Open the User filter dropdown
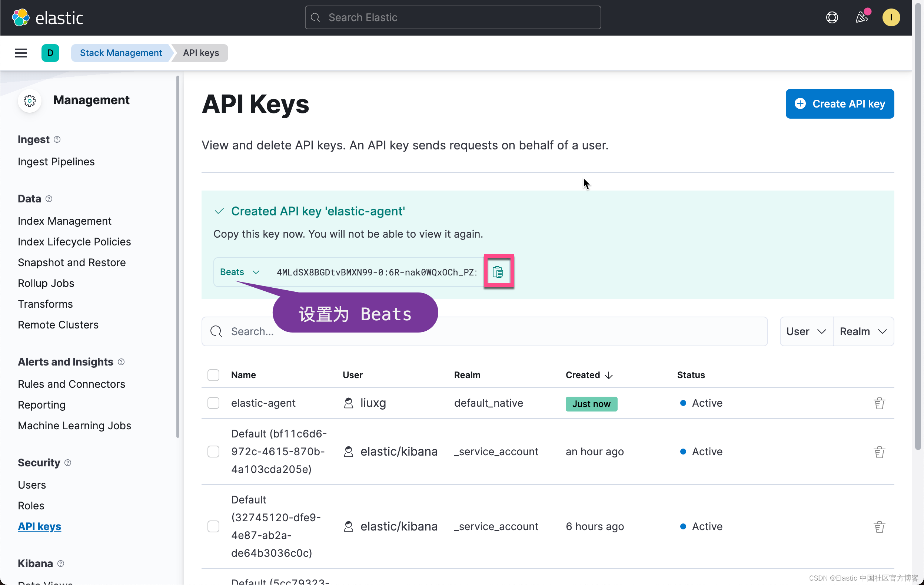The image size is (924, 585). (x=805, y=331)
